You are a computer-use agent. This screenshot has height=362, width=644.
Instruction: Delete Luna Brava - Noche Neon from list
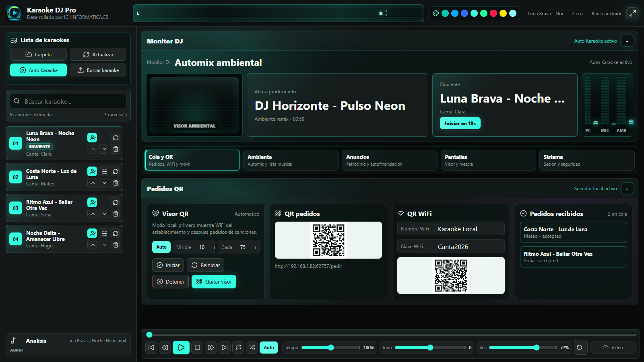coord(116,149)
